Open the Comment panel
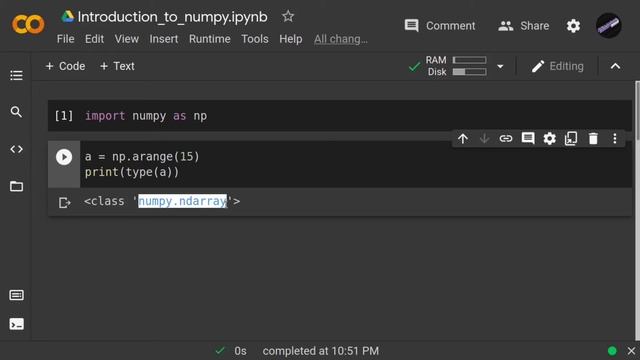 pos(440,26)
